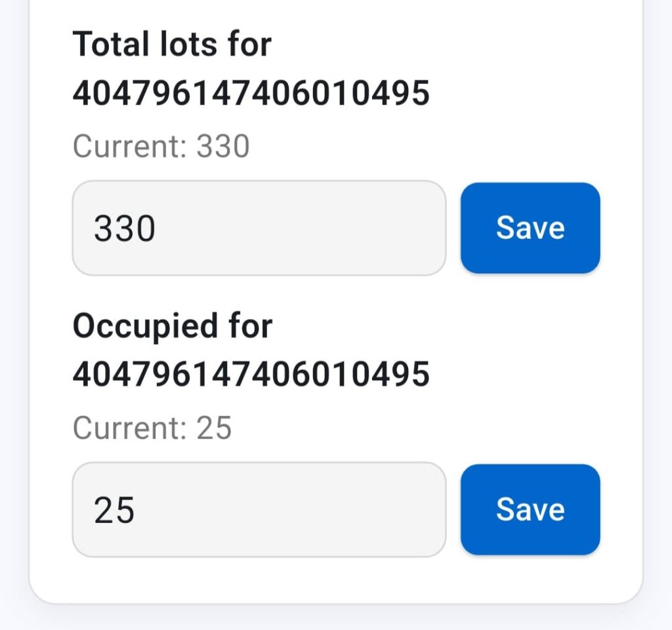
Task: Focus the Total lots input field
Action: tap(259, 228)
